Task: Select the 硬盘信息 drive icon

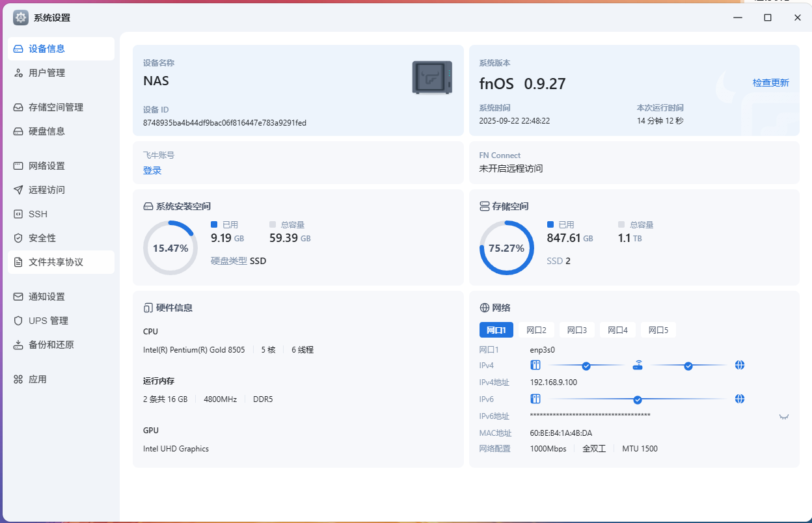Action: tap(18, 131)
